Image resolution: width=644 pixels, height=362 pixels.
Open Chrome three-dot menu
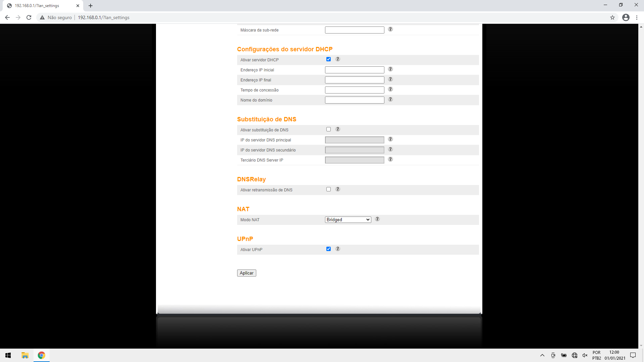click(637, 17)
